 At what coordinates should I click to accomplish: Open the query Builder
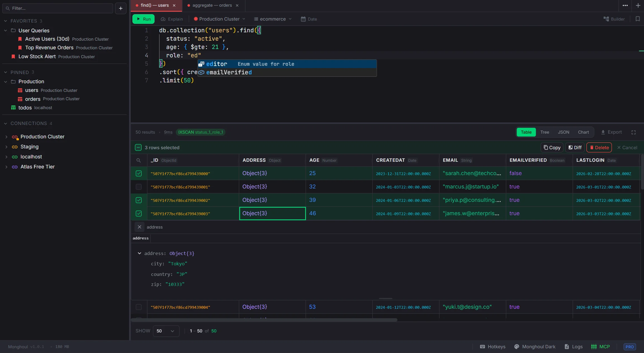coord(614,19)
